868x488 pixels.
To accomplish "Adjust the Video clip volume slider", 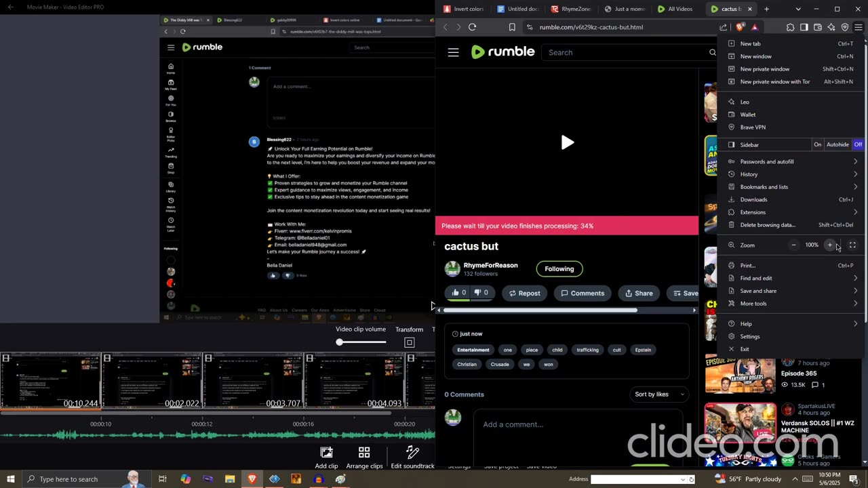I will coord(362,342).
